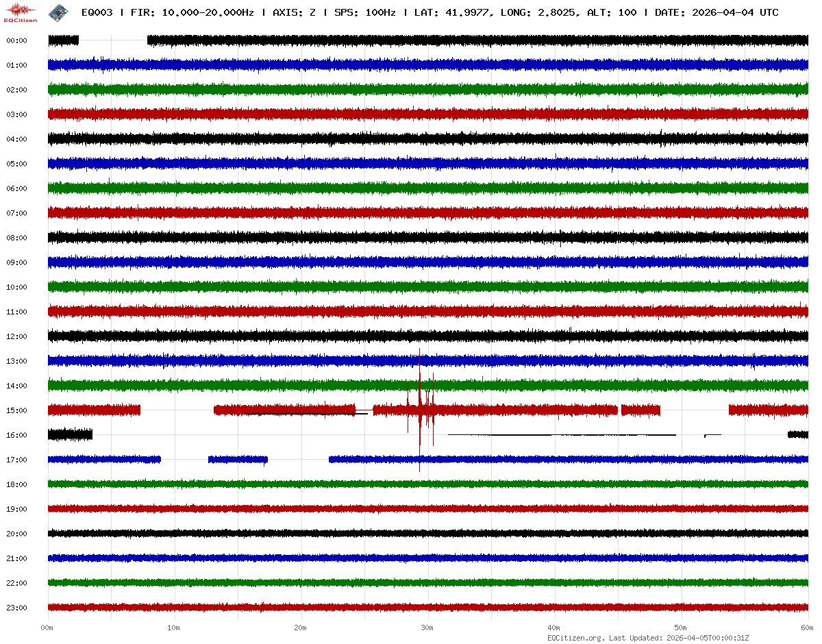
Task: Select the 15:00 hour row label
Action: 16,410
